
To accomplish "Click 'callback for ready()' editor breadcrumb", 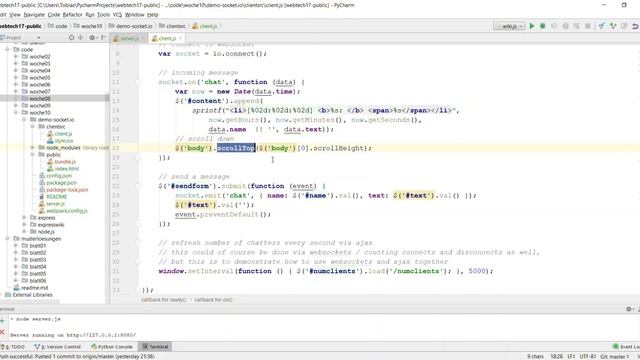I will click(x=164, y=300).
